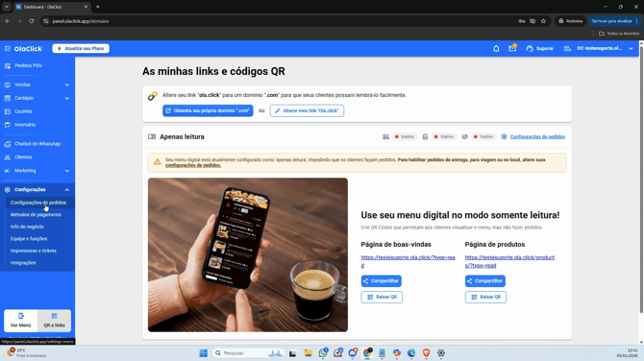Screen dimensions: 644x361
Task: Open the tab search dropdown arrow
Action: pos(7,7)
